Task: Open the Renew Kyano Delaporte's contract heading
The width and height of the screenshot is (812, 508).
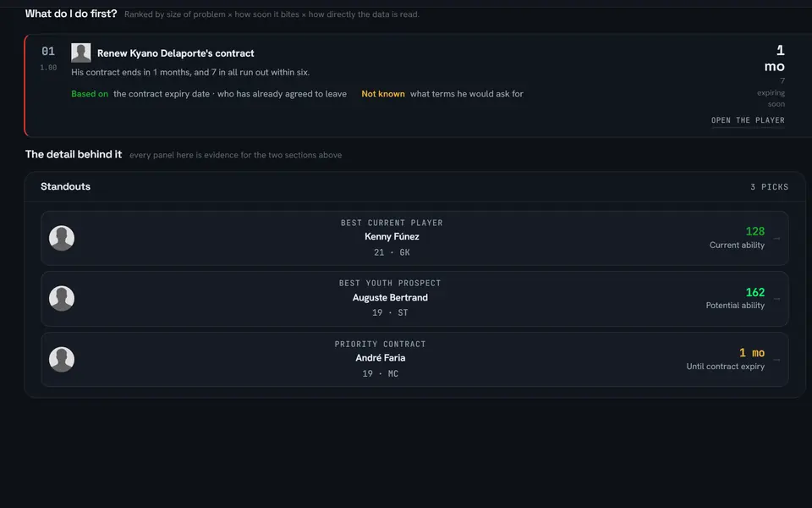Action: click(176, 53)
